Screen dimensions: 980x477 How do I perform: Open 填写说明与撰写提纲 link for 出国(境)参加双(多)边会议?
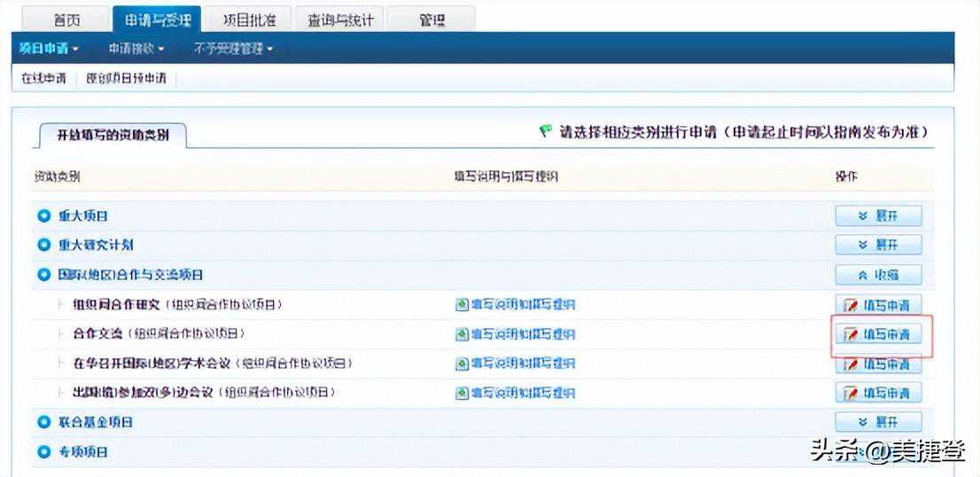click(523, 394)
